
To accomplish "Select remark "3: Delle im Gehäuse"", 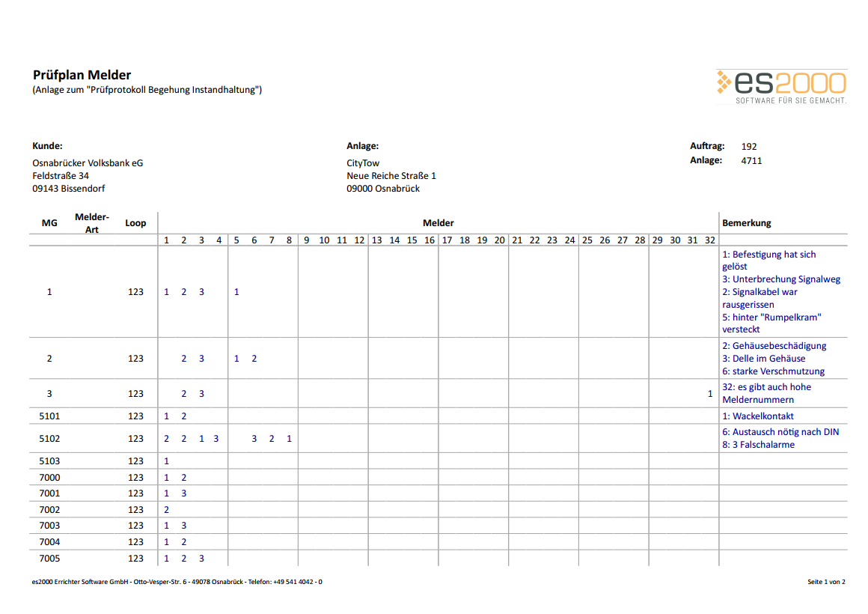I will coord(763,359).
